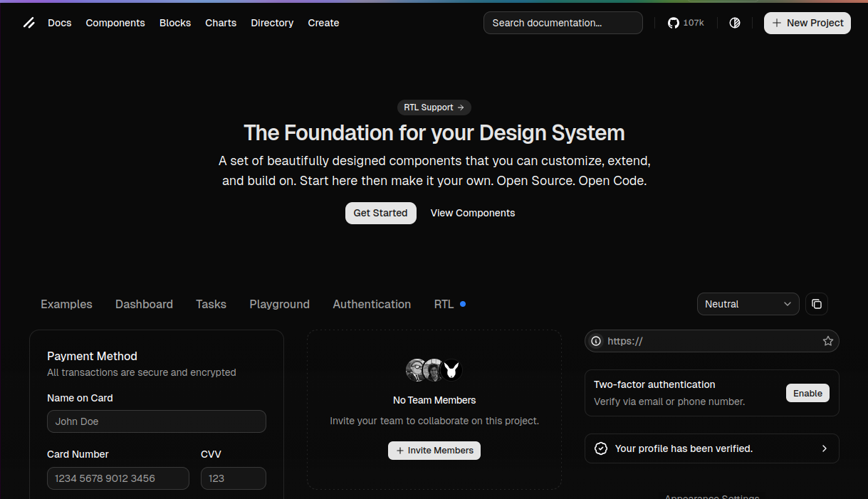Open the GitHub repository icon link
Viewport: 868px width, 499px height.
tap(673, 23)
